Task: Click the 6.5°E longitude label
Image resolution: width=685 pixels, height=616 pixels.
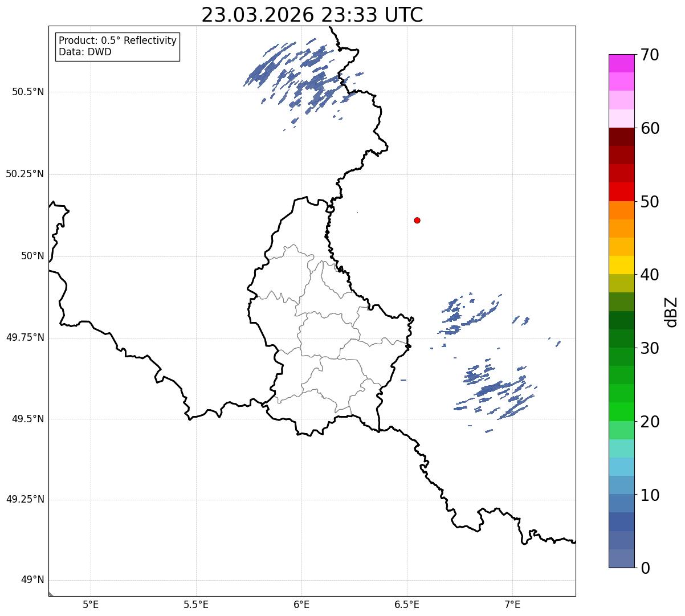Action: click(407, 604)
